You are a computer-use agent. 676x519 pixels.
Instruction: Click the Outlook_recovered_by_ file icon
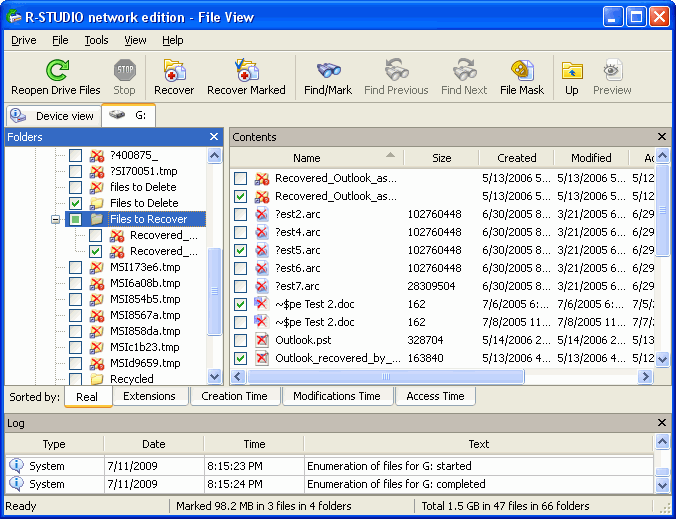[x=261, y=358]
